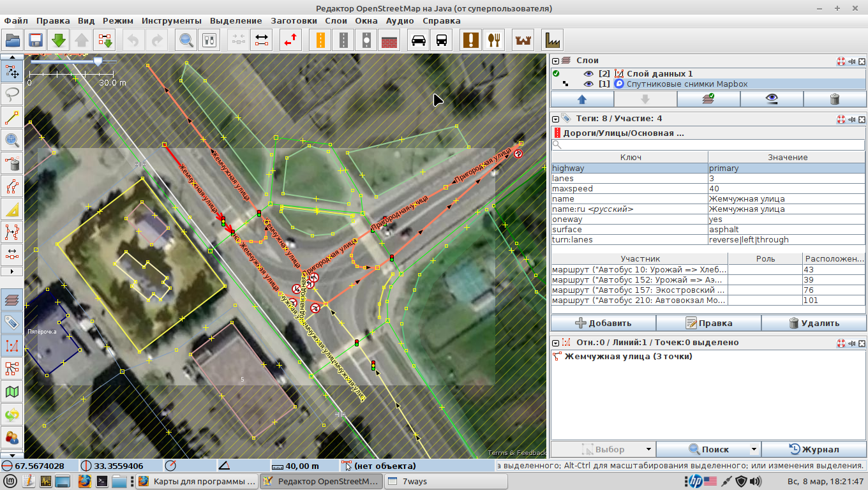The image size is (868, 490).
Task: Toggle visibility of Спутниковые снимки Mapbox layer
Action: [x=588, y=84]
